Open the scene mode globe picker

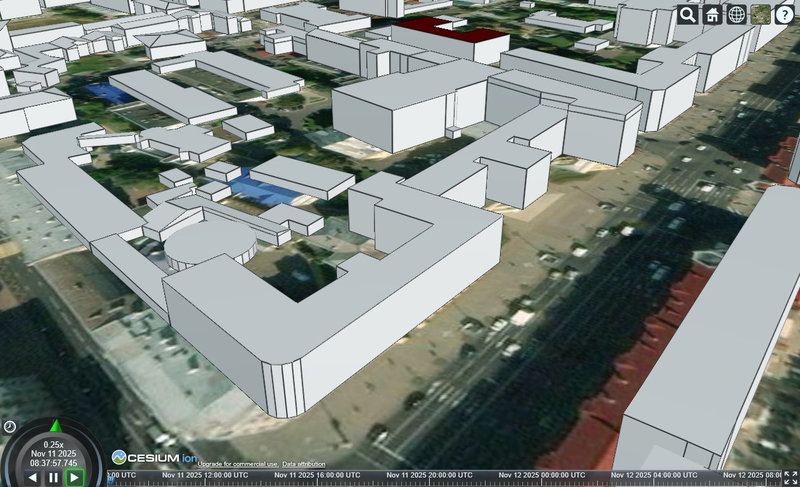point(736,15)
